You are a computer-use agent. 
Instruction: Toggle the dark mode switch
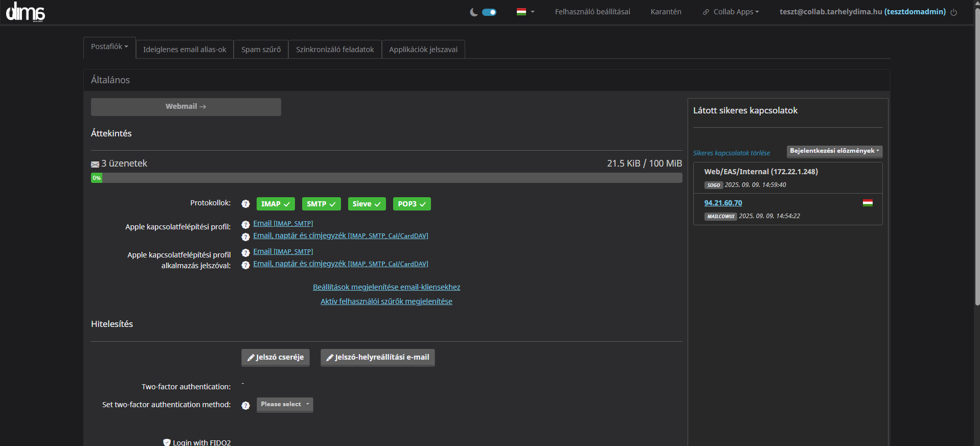tap(489, 12)
